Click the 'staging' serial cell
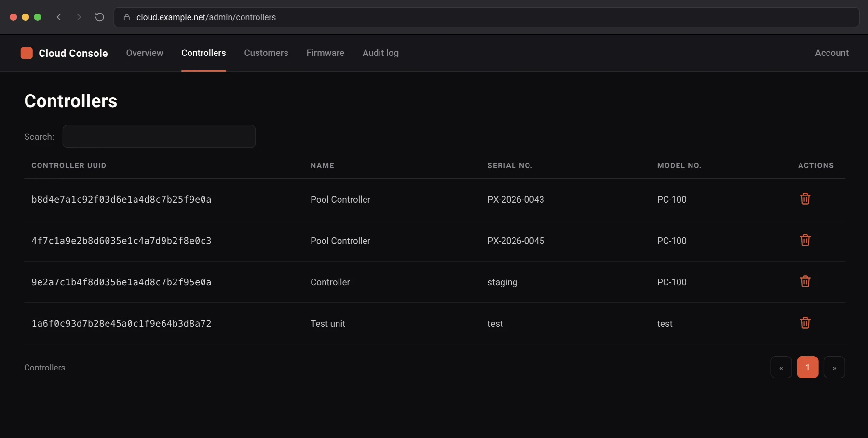The width and height of the screenshot is (868, 438). click(x=502, y=282)
